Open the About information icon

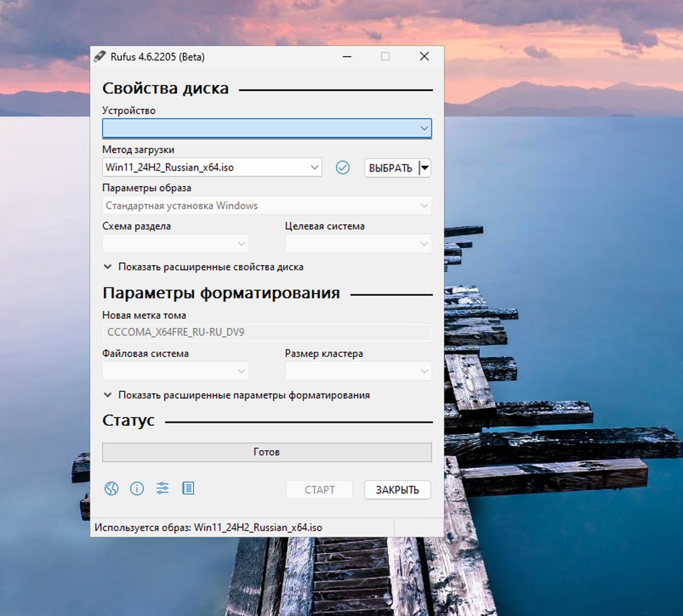[137, 488]
